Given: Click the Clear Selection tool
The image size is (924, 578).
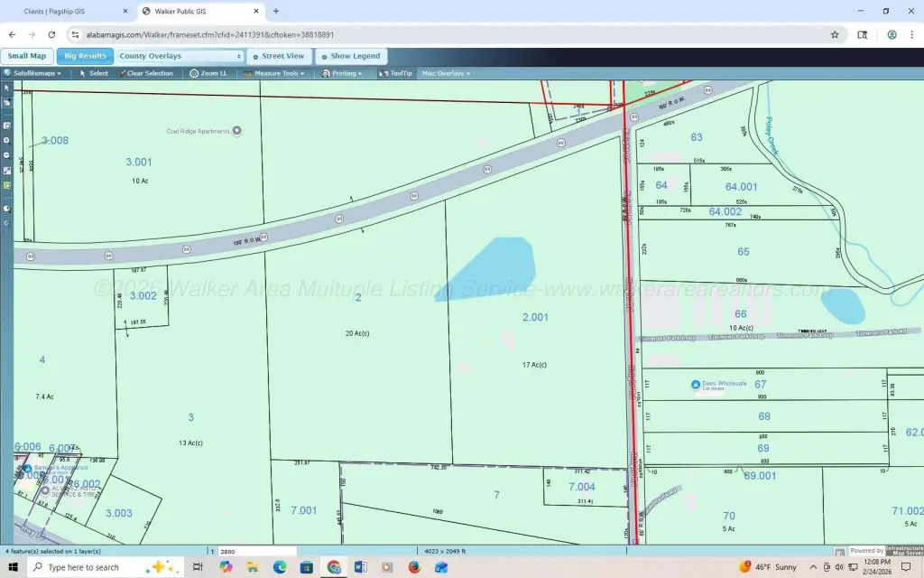Looking at the screenshot, I should 145,73.
